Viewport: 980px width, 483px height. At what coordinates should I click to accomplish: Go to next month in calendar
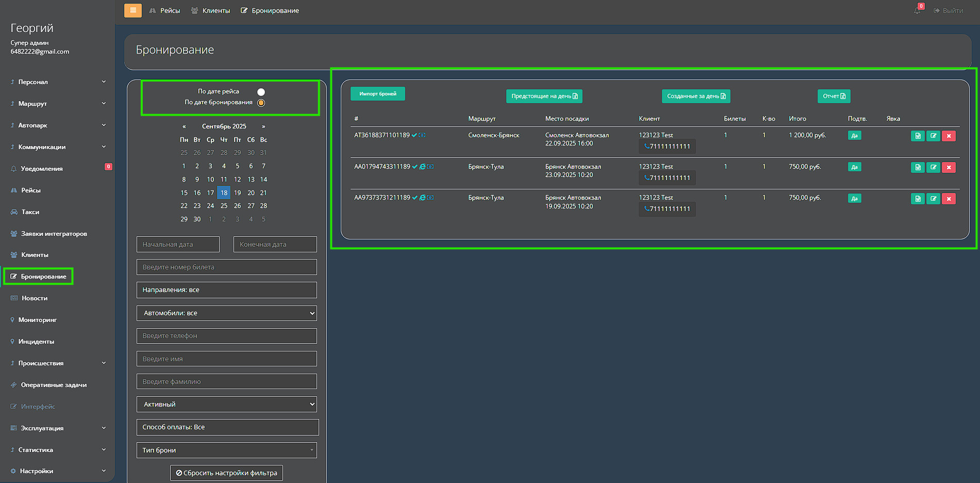point(263,126)
